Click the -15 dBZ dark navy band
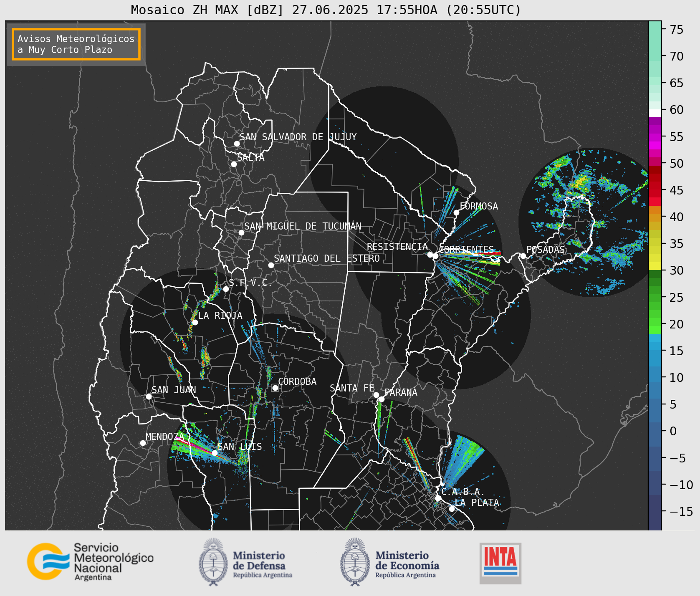 [x=655, y=512]
